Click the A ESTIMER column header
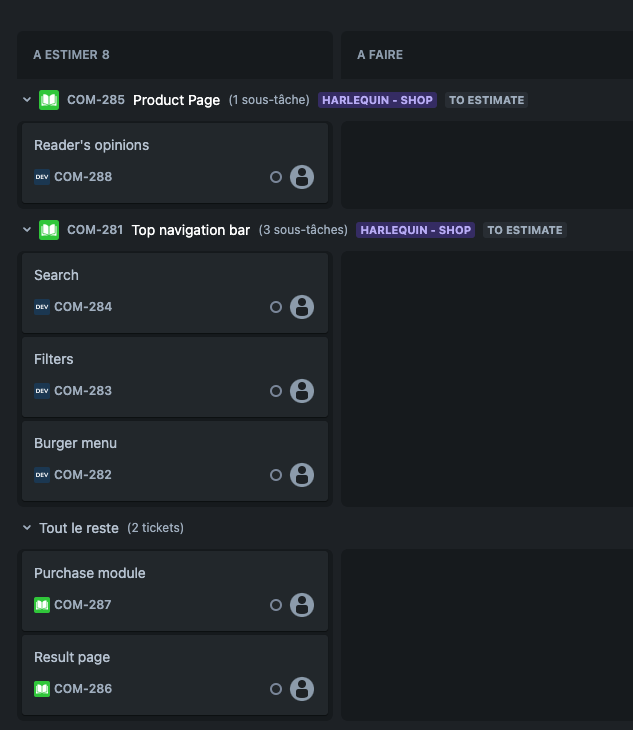The image size is (633, 730). coord(71,55)
